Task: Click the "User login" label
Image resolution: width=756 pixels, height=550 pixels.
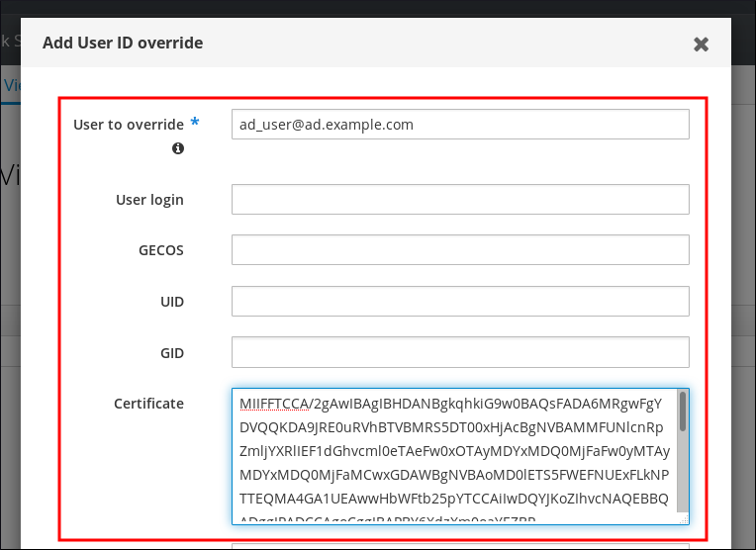Action: click(149, 200)
